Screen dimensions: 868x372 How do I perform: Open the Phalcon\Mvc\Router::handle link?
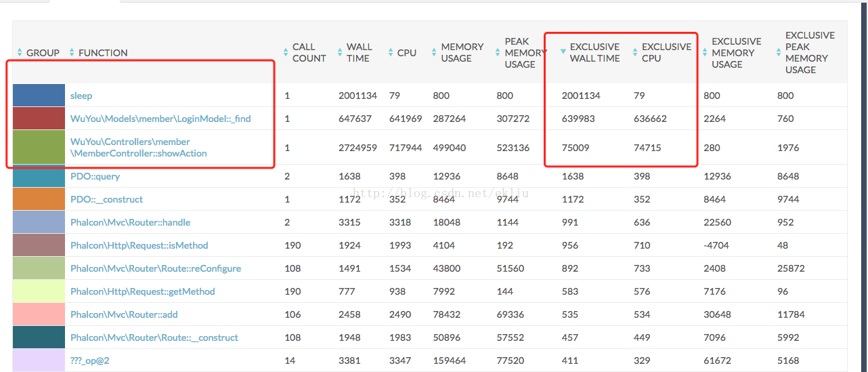tap(131, 222)
